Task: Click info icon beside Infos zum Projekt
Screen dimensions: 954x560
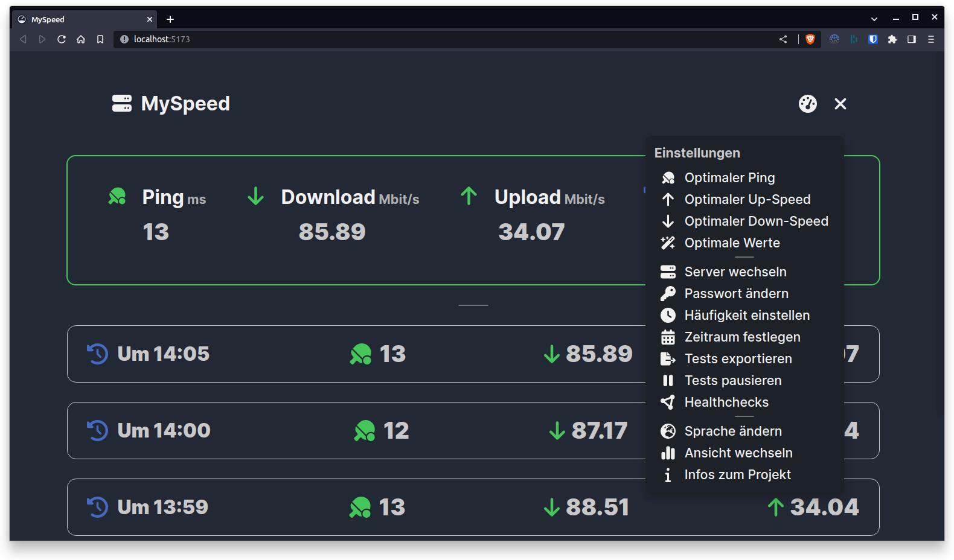Action: pos(668,475)
